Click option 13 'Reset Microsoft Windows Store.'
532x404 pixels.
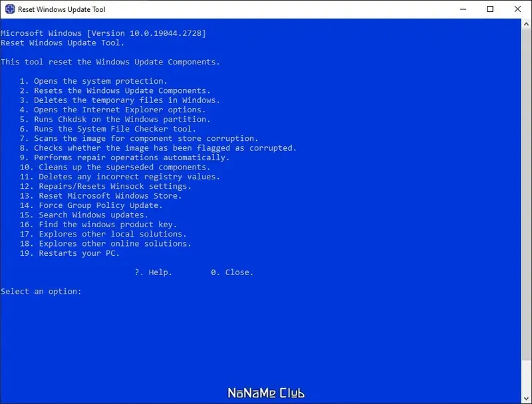click(101, 195)
